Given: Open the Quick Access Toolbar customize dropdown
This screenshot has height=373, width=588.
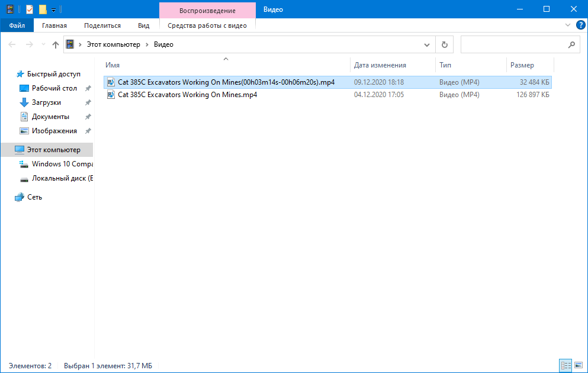Looking at the screenshot, I should pyautogui.click(x=53, y=9).
